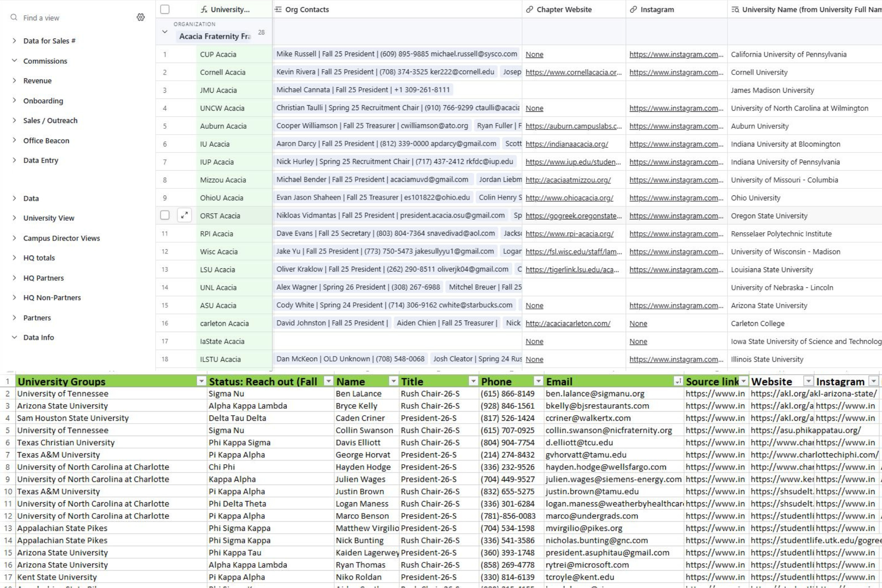The height and width of the screenshot is (588, 882).
Task: Open the Phone column filter dropdown
Action: [538, 381]
